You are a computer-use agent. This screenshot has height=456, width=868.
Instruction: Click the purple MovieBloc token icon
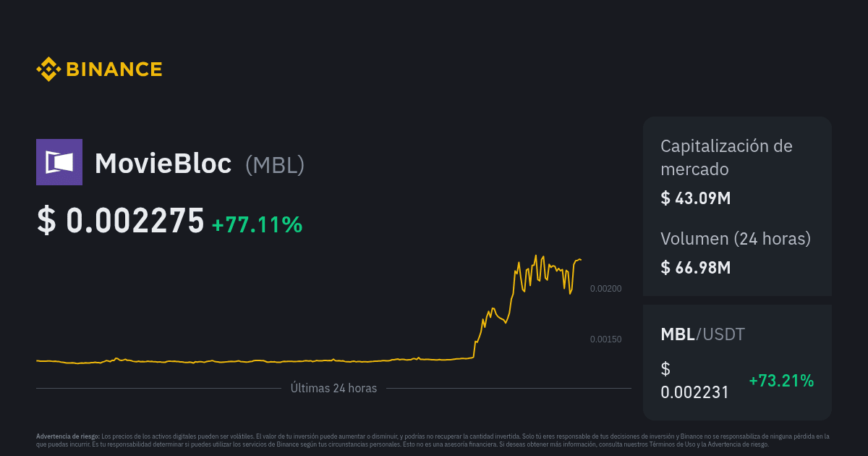[59, 162]
